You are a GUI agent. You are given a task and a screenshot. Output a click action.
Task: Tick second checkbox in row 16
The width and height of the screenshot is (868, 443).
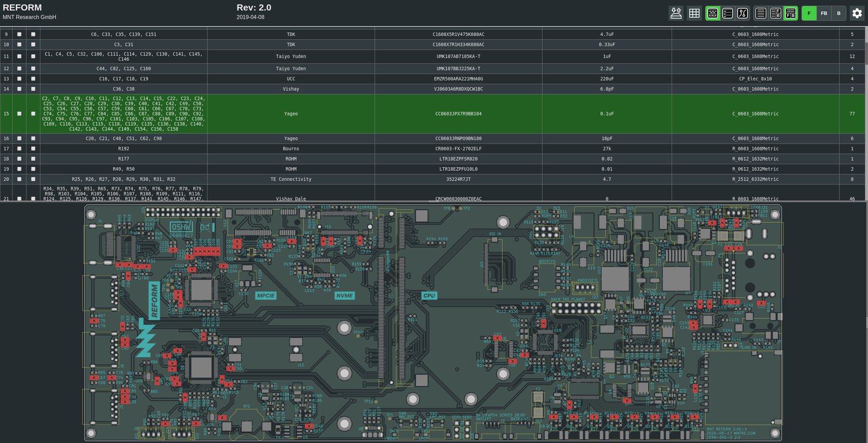pos(33,138)
